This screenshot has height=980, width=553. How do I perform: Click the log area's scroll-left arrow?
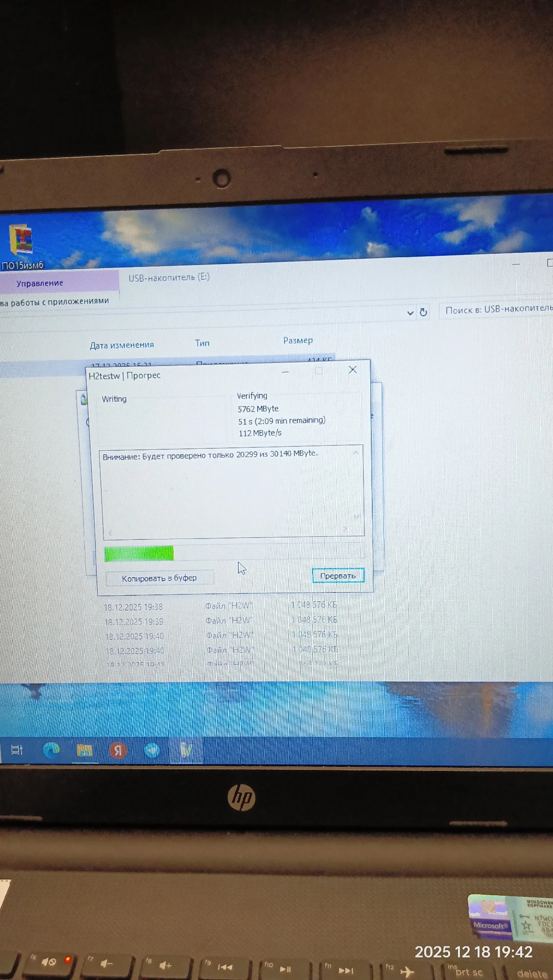[110, 533]
